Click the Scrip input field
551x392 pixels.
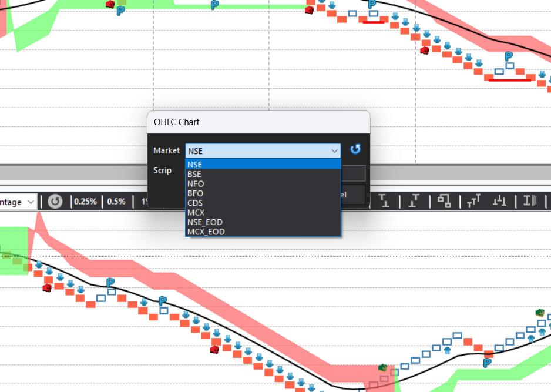point(264,170)
